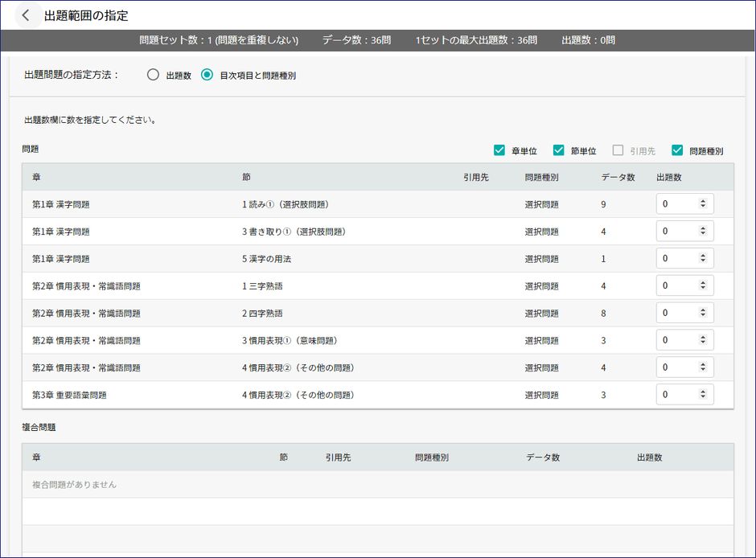756x558 pixels.
Task: Toggle the 節単位 checkbox
Action: pos(559,150)
